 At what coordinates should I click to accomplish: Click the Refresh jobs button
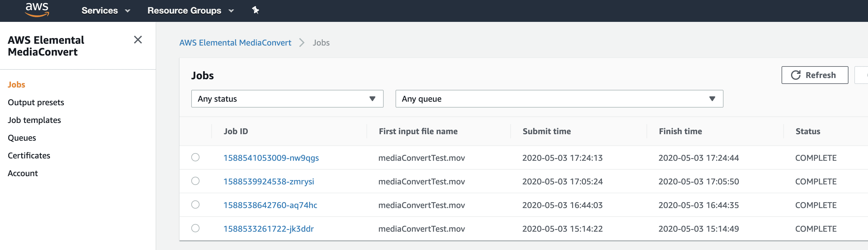coord(814,75)
